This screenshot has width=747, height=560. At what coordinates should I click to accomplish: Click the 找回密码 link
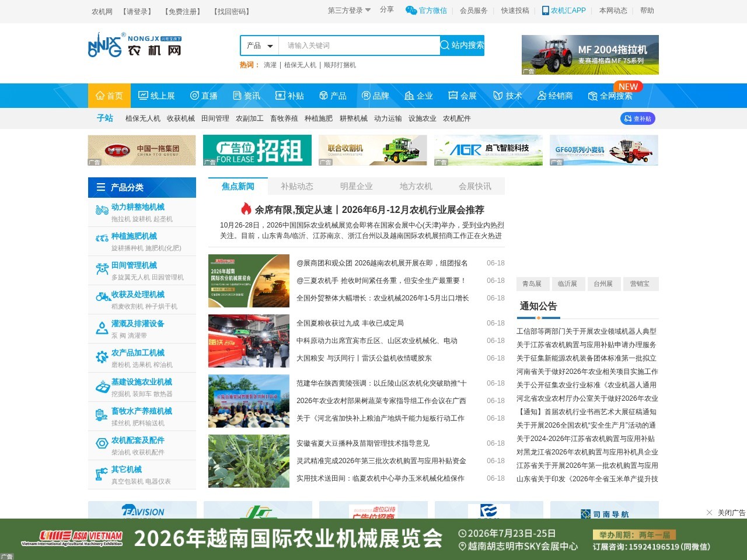click(232, 12)
